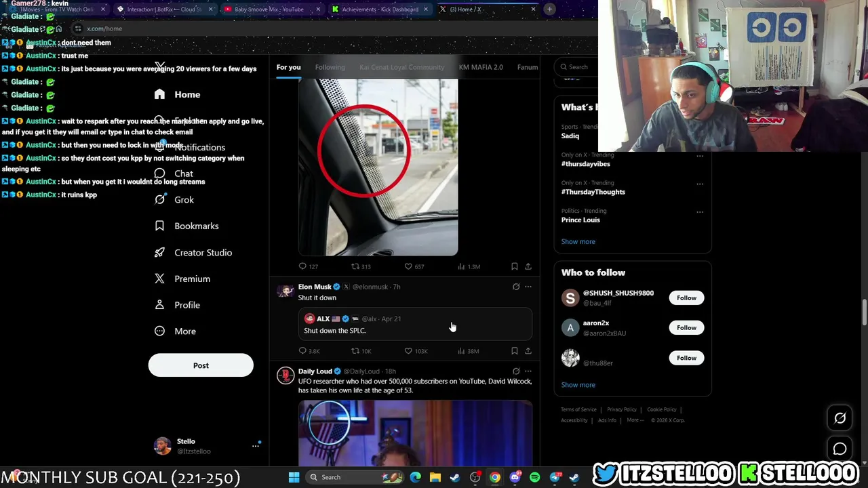Open more options for Prince Louis trend
The width and height of the screenshot is (868, 488).
point(700,211)
